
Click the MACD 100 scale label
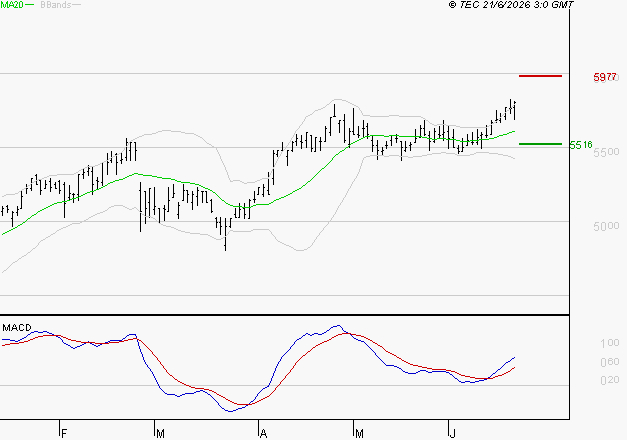610,343
